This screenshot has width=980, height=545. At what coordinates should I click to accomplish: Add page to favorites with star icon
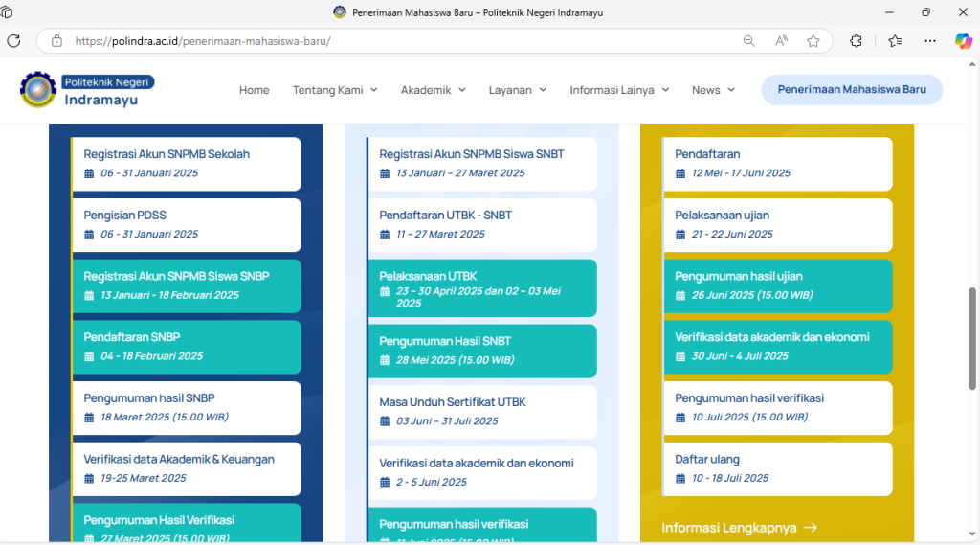click(813, 41)
